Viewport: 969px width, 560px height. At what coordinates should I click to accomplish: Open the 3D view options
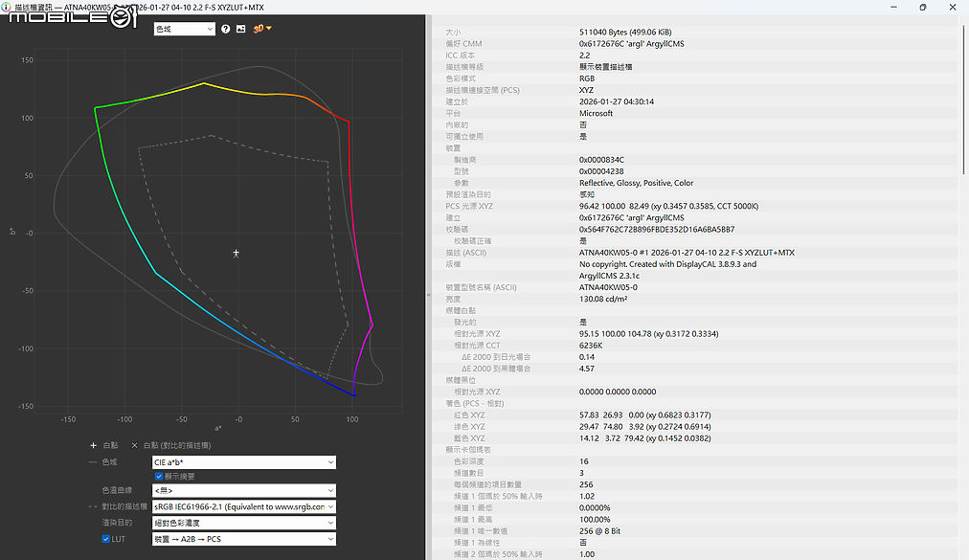pyautogui.click(x=259, y=29)
